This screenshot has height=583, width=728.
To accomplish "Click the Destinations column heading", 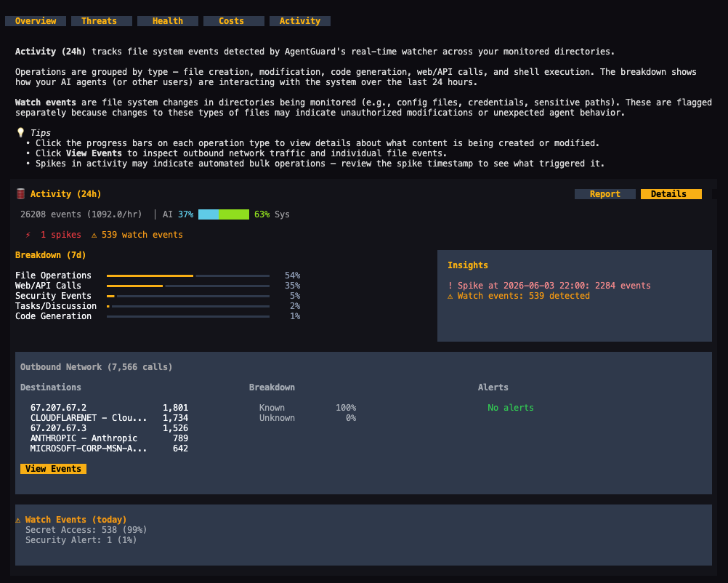I will pyautogui.click(x=51, y=387).
